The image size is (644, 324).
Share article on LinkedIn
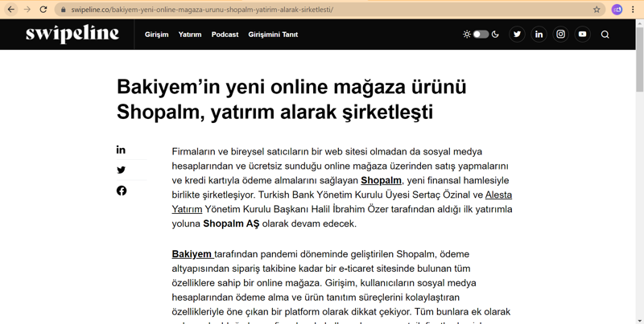pos(121,150)
